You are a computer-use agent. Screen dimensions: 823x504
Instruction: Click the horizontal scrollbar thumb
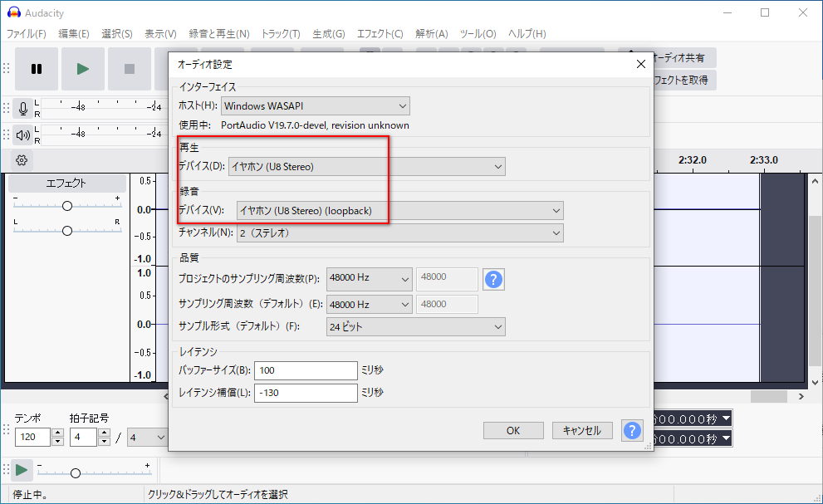[768, 396]
